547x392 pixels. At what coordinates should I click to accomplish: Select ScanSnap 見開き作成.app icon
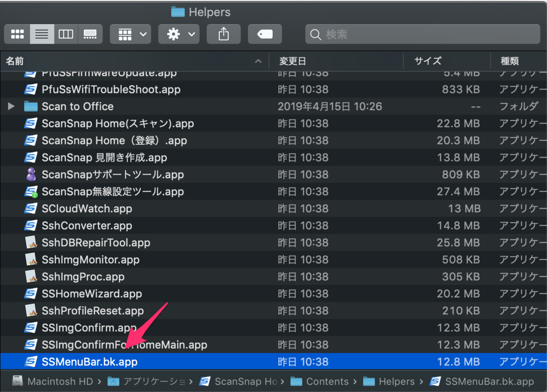pos(31,158)
